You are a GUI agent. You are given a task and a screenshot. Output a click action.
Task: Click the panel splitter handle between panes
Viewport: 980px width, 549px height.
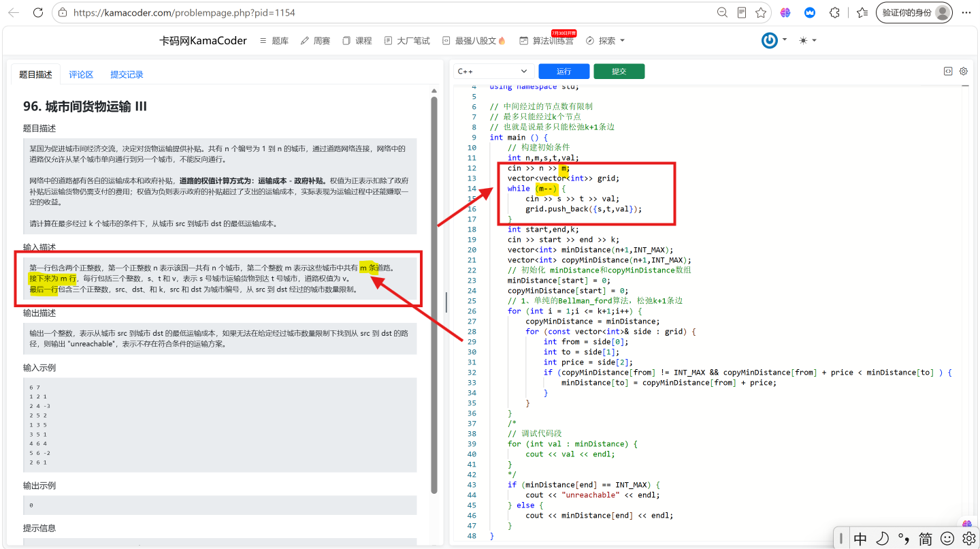pyautogui.click(x=446, y=302)
